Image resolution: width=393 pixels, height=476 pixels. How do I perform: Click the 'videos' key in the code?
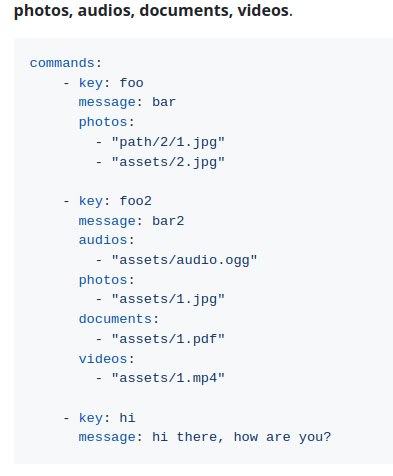click(x=103, y=359)
